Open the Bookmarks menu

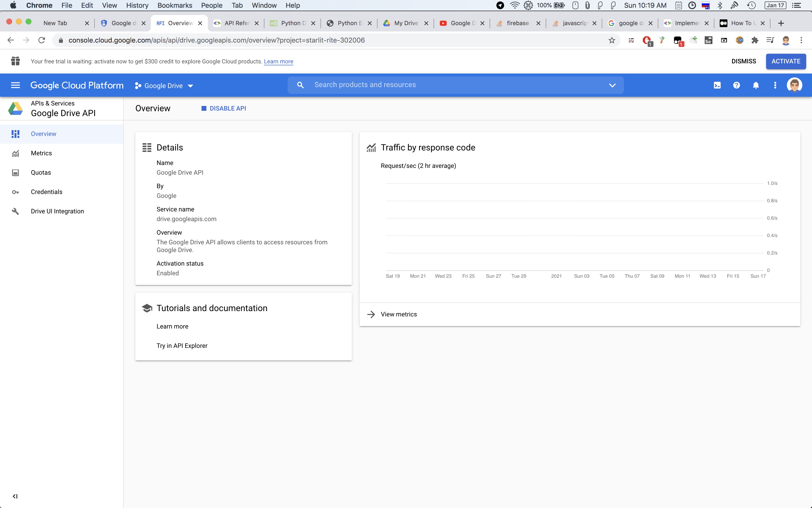pyautogui.click(x=175, y=5)
